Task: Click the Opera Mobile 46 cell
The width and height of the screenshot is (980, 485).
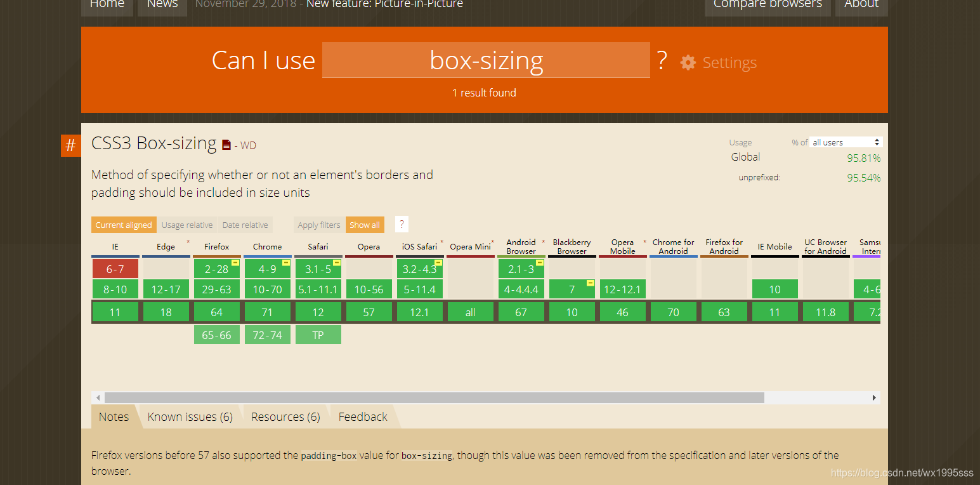Action: click(623, 312)
